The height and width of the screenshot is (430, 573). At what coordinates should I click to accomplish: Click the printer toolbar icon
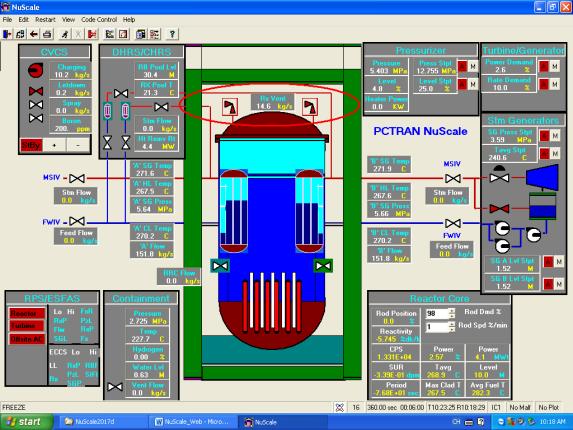click(x=47, y=34)
